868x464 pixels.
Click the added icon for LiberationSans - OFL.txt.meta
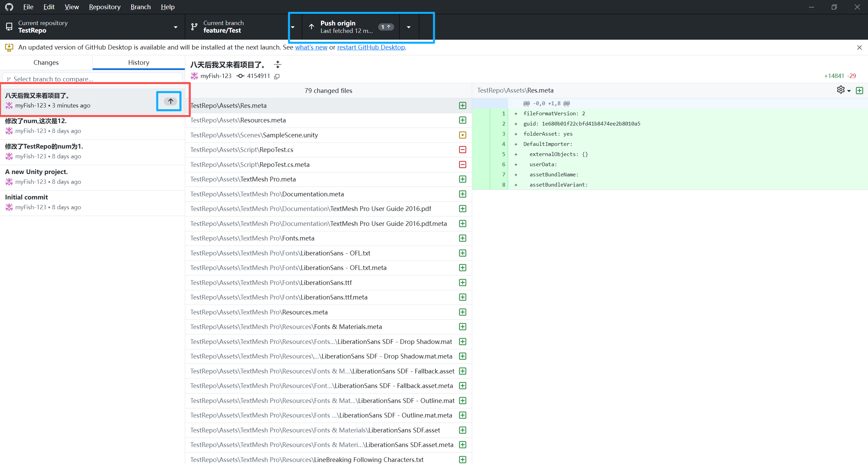[462, 268]
